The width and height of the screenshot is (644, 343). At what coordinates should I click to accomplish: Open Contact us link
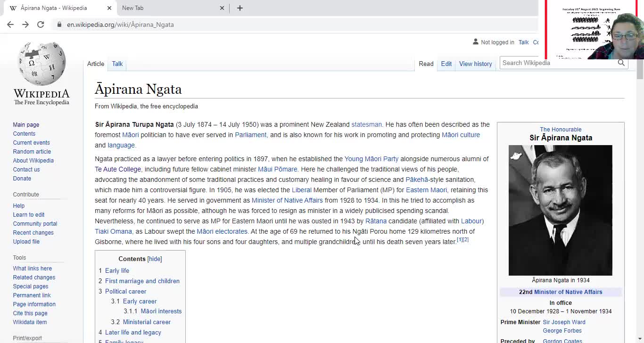pos(26,170)
